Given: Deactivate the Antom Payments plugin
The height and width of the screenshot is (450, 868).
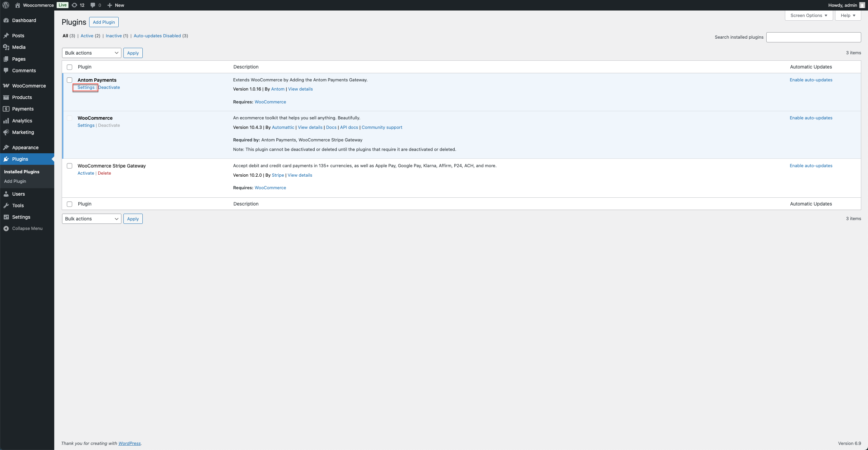Looking at the screenshot, I should click(109, 87).
